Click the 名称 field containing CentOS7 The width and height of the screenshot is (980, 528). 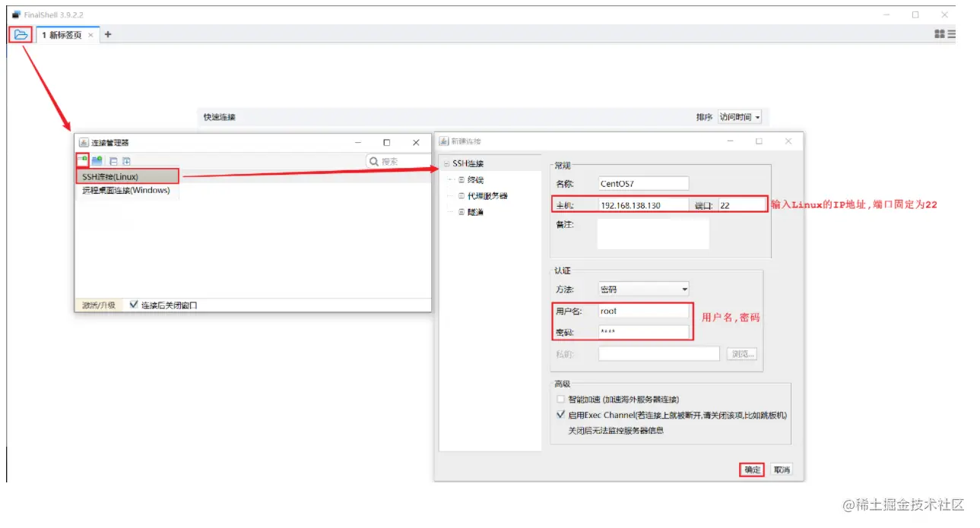[642, 183]
